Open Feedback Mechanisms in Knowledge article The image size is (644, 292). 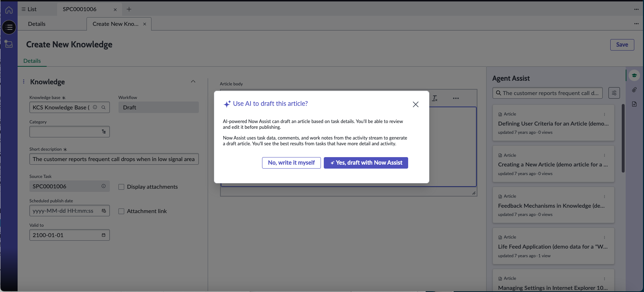551,206
